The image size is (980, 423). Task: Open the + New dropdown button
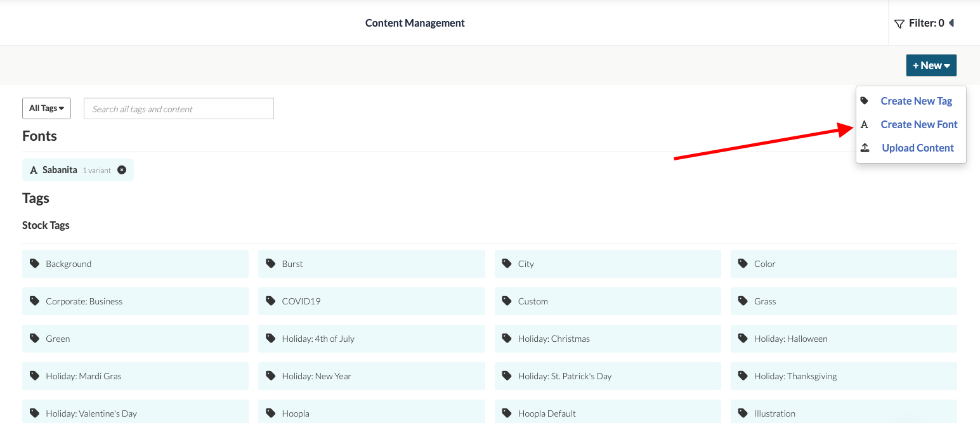tap(931, 65)
